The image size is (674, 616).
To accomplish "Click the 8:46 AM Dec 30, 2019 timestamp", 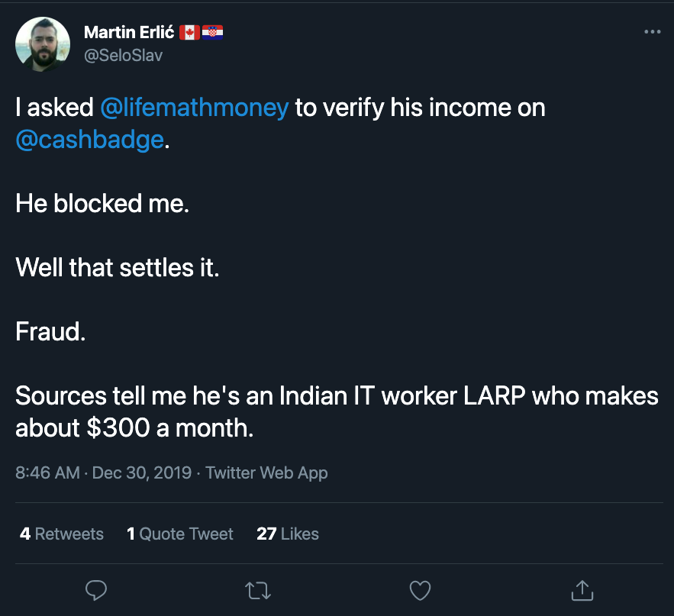I will click(x=103, y=472).
